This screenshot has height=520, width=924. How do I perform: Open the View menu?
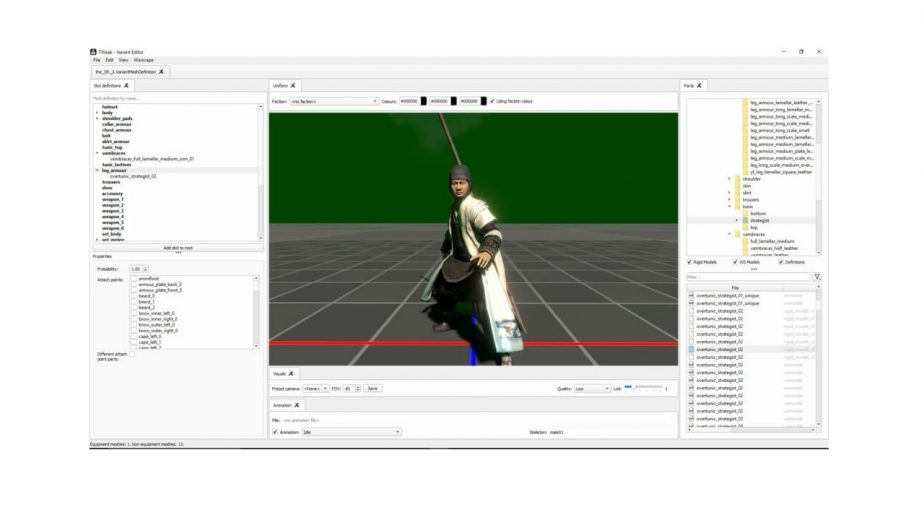(x=123, y=60)
